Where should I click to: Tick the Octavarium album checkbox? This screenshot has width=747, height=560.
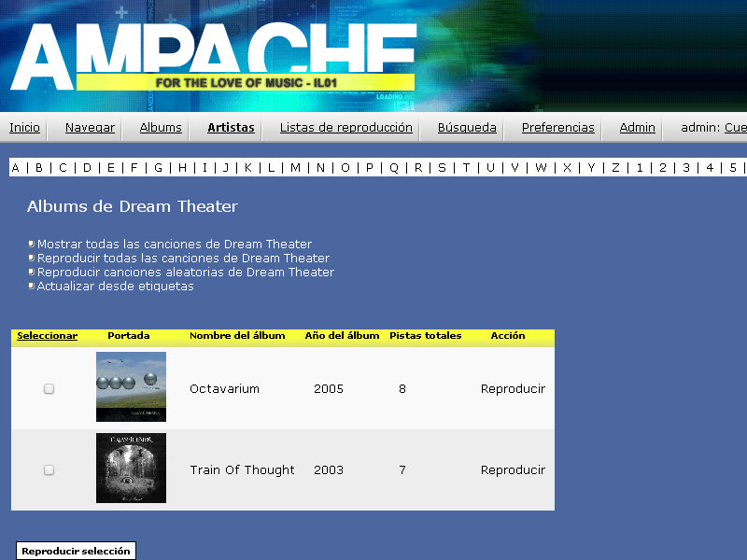(49, 388)
